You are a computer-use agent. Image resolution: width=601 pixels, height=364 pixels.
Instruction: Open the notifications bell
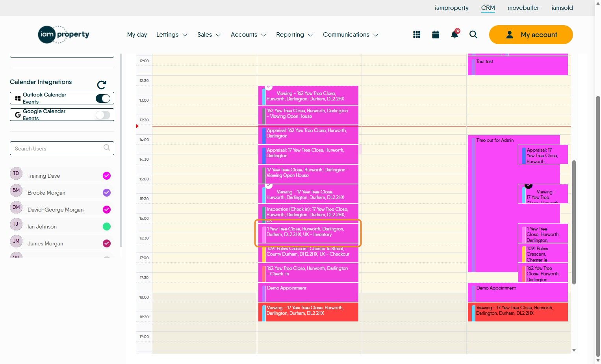pyautogui.click(x=454, y=34)
